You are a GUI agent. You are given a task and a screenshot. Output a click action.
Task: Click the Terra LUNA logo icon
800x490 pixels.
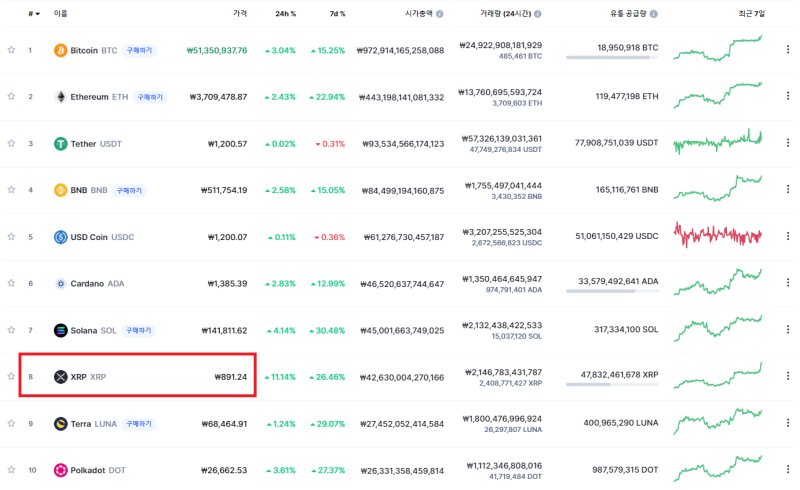61,424
